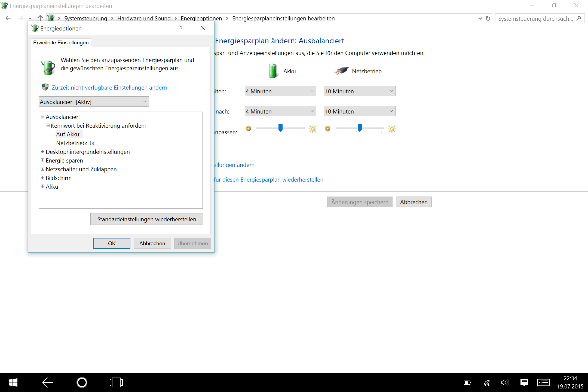This screenshot has width=588, height=392.
Task: Click Zurzeit nicht verfügbare Einstellungen ändern link
Action: [109, 88]
